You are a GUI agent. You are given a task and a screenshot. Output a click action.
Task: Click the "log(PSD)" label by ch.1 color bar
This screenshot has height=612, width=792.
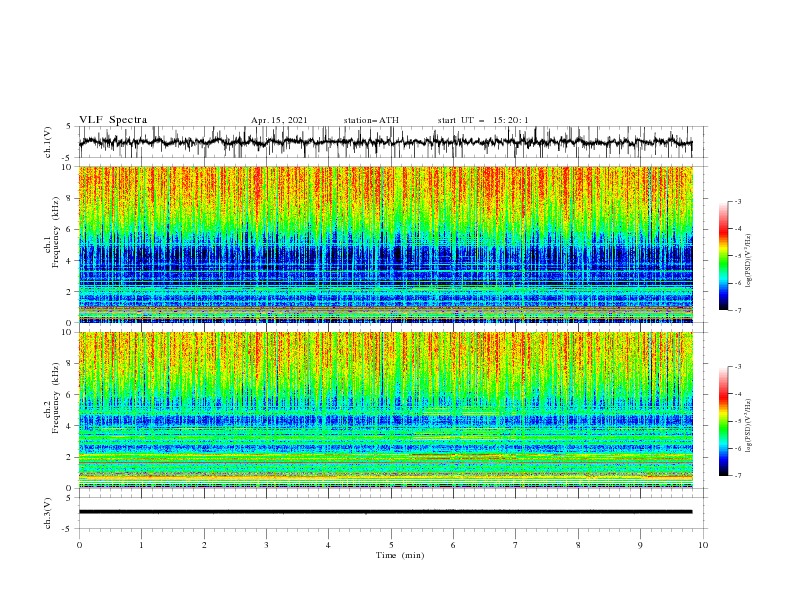(x=749, y=261)
